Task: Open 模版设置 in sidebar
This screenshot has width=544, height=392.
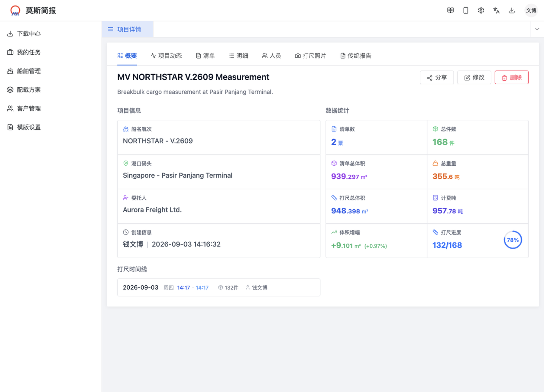Action: click(x=51, y=127)
